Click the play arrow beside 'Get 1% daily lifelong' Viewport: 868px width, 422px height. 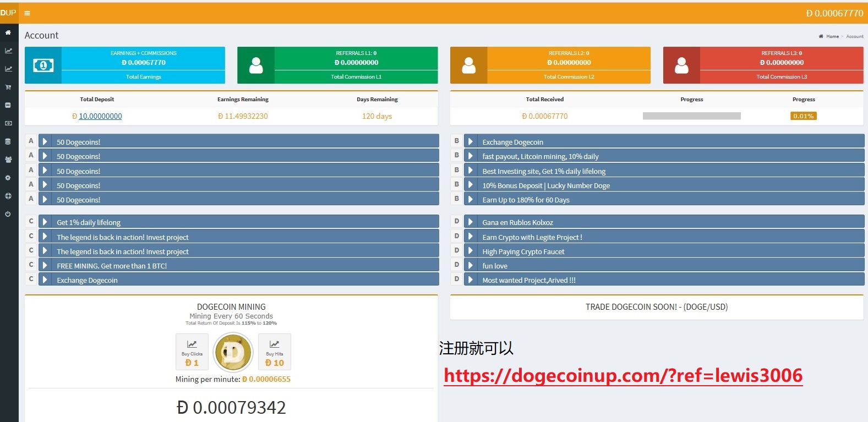(45, 222)
